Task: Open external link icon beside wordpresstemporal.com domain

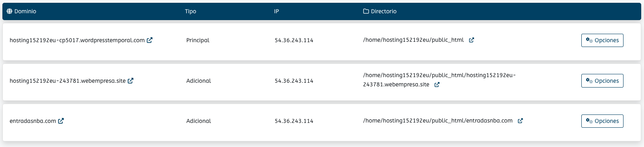Action: (149, 40)
